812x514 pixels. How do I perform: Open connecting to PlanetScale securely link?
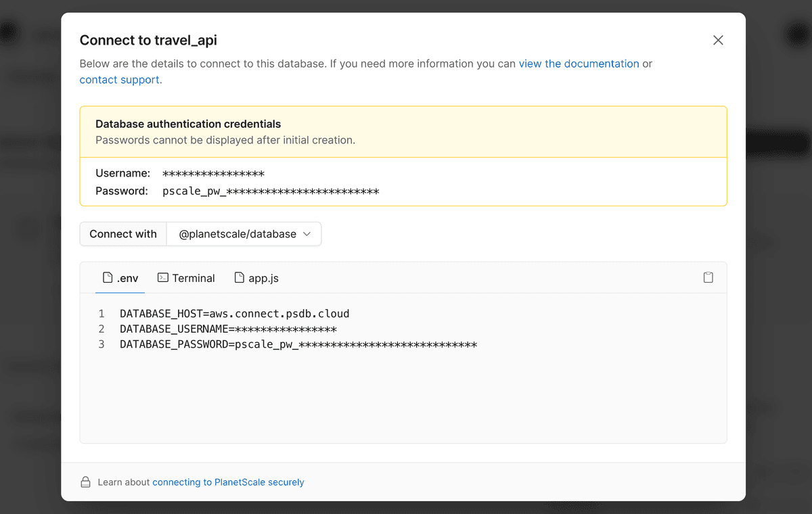coord(228,482)
